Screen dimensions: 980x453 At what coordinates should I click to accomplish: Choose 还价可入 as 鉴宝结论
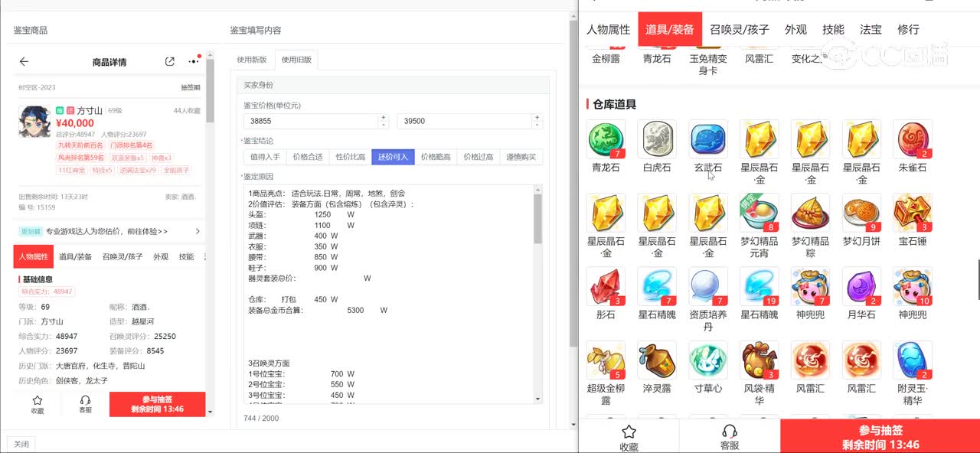pyautogui.click(x=393, y=157)
